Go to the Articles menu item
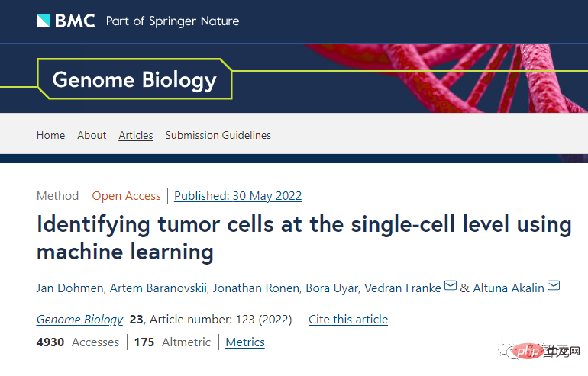This screenshot has height=376, width=588. coord(136,135)
